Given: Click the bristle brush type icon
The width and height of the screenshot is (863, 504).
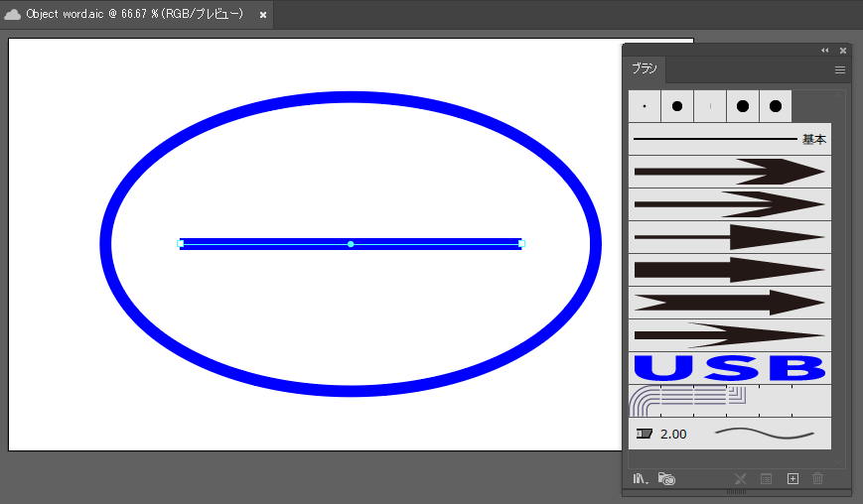Looking at the screenshot, I should (644, 434).
